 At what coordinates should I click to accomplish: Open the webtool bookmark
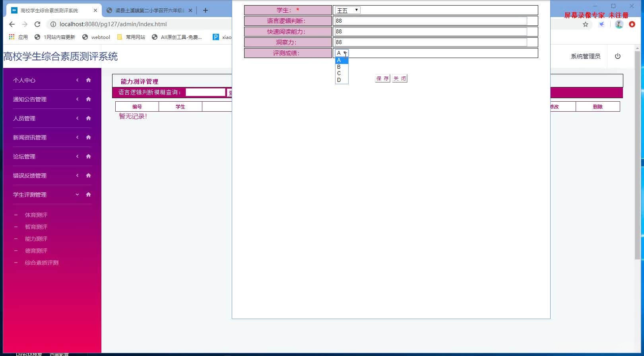coord(96,37)
